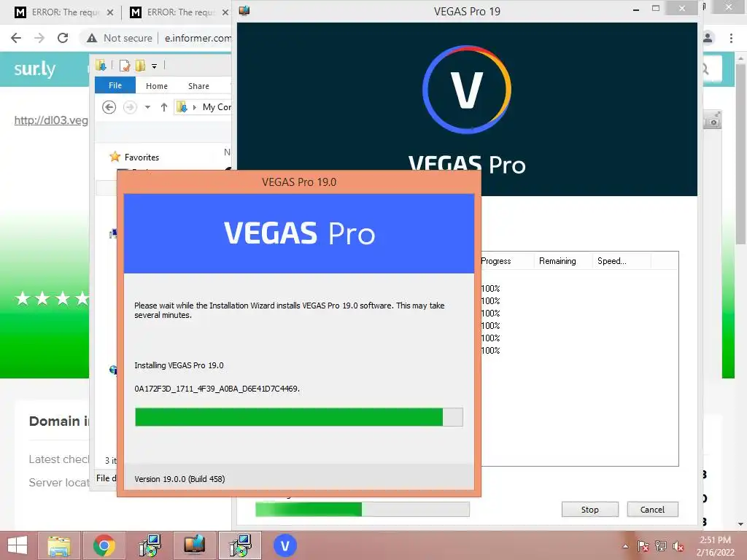Screen dimensions: 747x560
Task: Switch to the first ERROR browser tab
Action: click(x=64, y=12)
